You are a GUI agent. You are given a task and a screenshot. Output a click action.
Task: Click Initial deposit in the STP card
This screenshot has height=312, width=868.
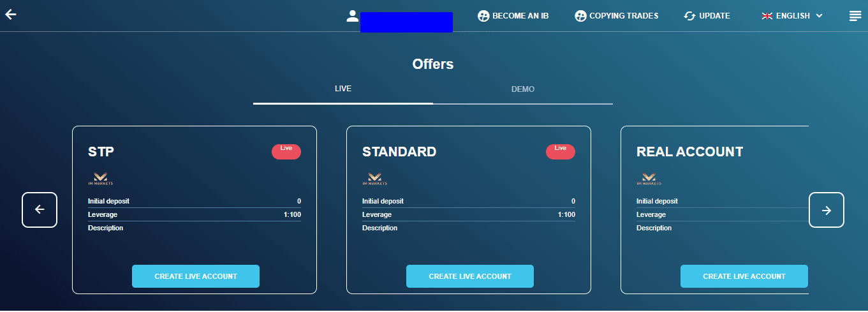point(108,201)
